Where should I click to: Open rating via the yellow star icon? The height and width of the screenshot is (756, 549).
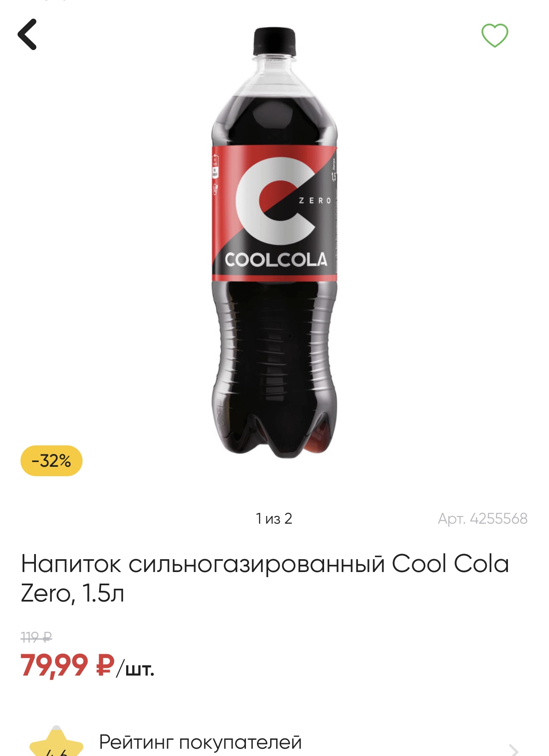point(56,742)
